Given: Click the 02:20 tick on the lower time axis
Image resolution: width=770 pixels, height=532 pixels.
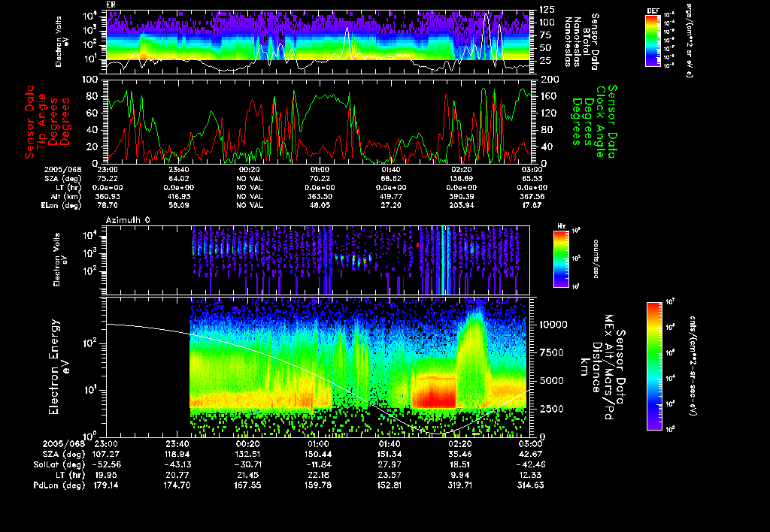Looking at the screenshot, I should [x=460, y=443].
